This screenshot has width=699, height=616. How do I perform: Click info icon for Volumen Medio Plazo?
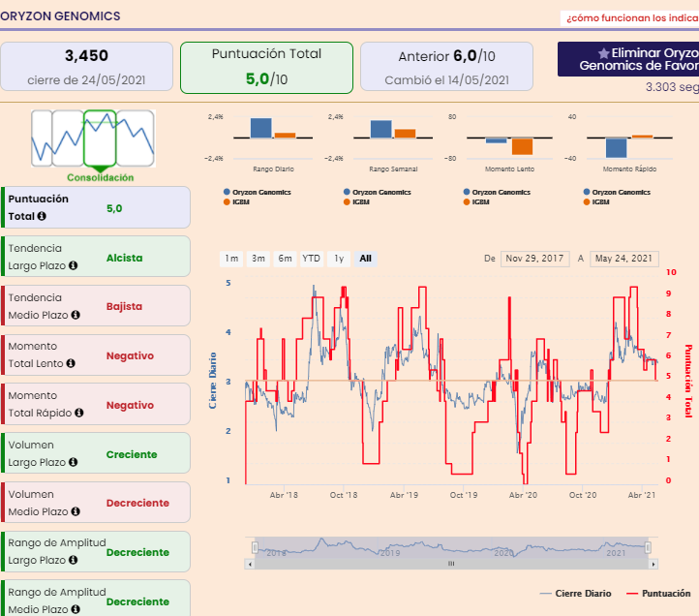click(x=76, y=511)
